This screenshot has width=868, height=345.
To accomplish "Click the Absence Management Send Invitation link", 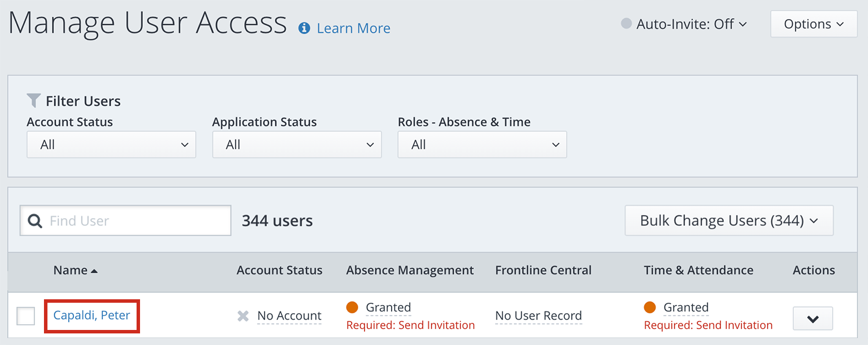I will [x=410, y=325].
